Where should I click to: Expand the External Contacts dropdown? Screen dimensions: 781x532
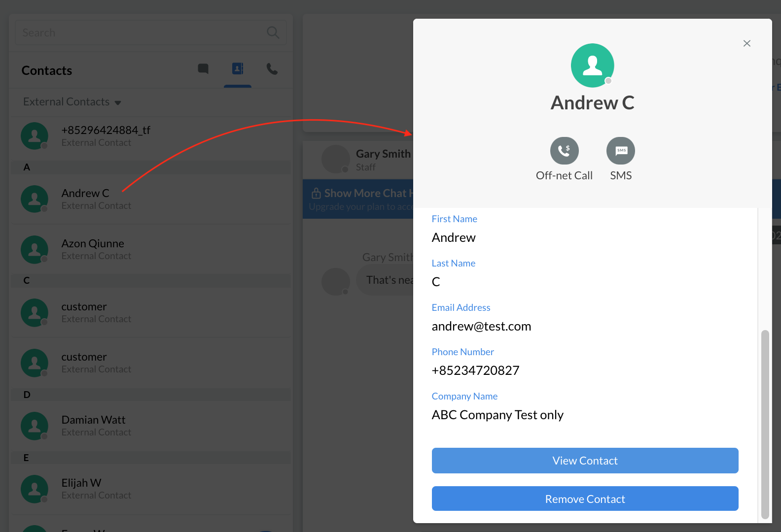coord(72,102)
